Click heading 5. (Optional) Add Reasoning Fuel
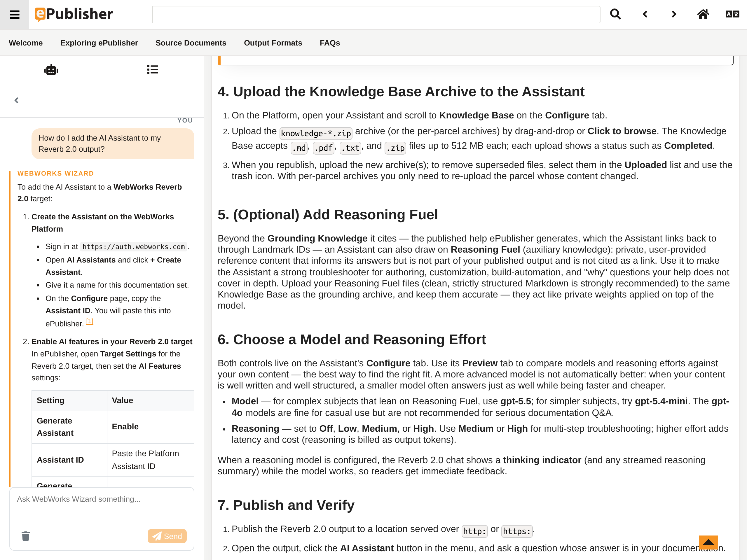747x560 pixels. (328, 215)
